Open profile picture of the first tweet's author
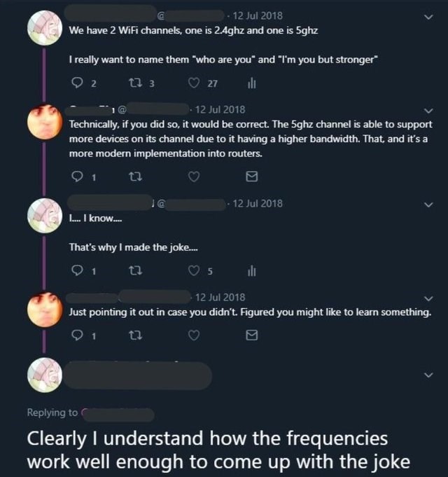 click(44, 29)
